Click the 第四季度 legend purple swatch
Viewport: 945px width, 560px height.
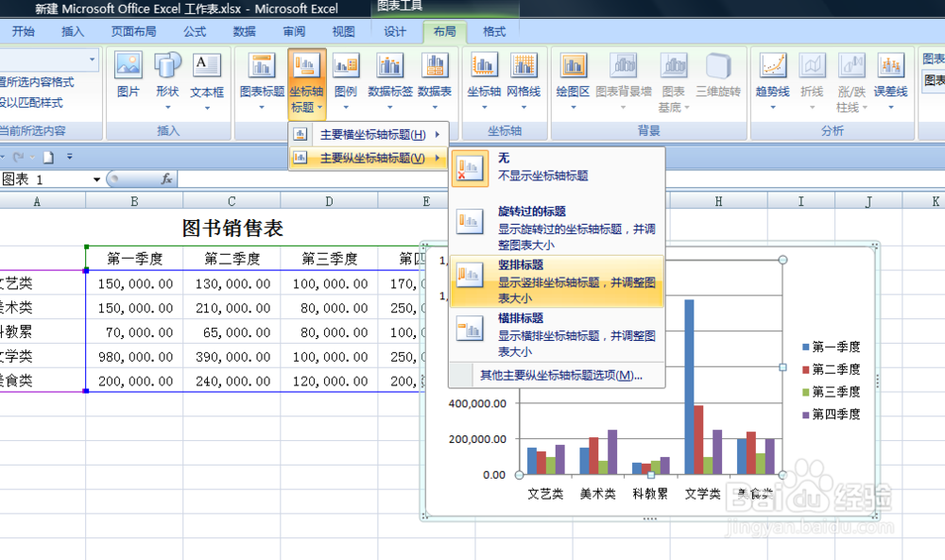pyautogui.click(x=806, y=415)
